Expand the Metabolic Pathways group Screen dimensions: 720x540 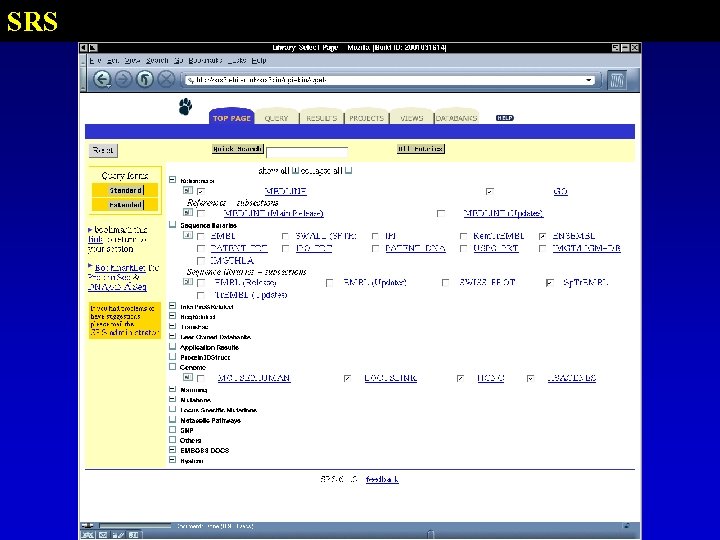click(173, 419)
